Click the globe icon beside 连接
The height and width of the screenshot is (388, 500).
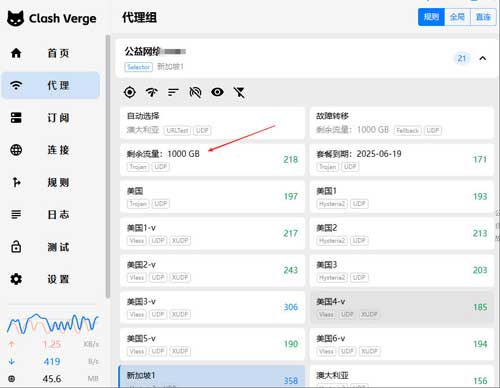click(16, 150)
